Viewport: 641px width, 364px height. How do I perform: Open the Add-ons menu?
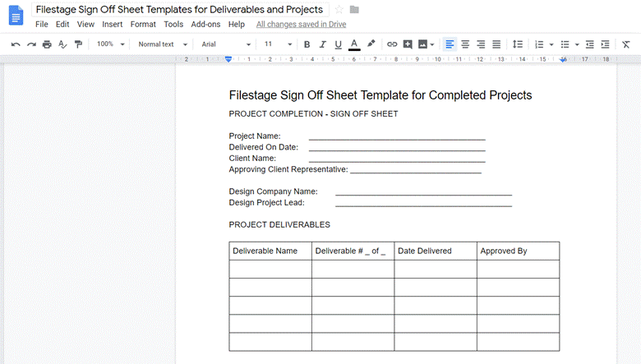[x=205, y=24]
